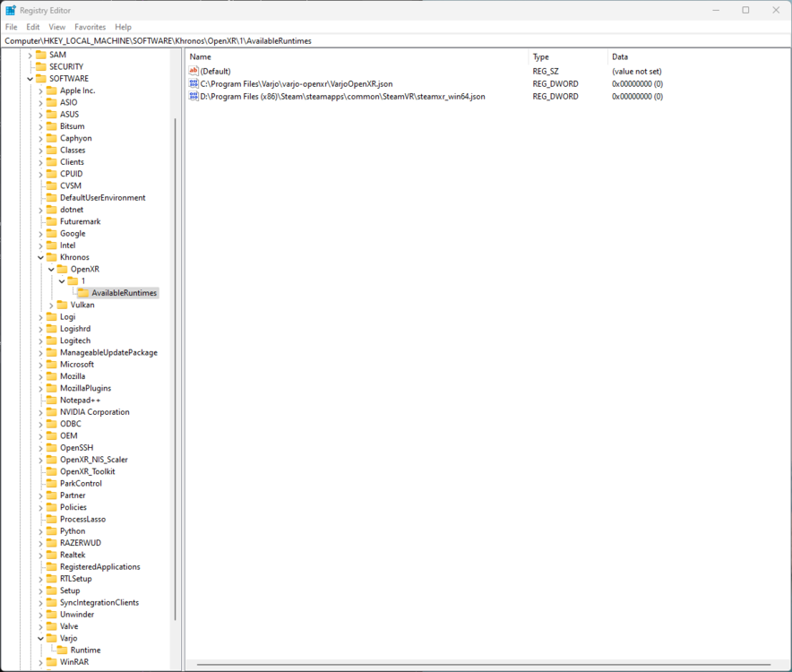Click the Khronos folder icon
792x672 pixels.
click(x=52, y=257)
